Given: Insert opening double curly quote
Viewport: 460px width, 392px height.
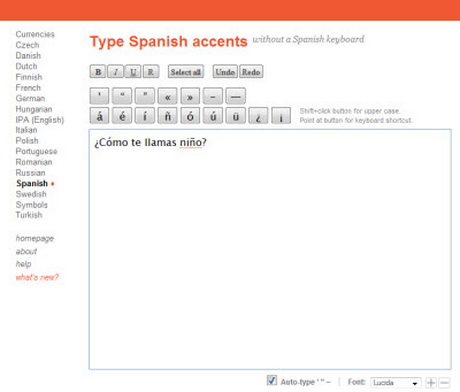Looking at the screenshot, I should point(122,96).
